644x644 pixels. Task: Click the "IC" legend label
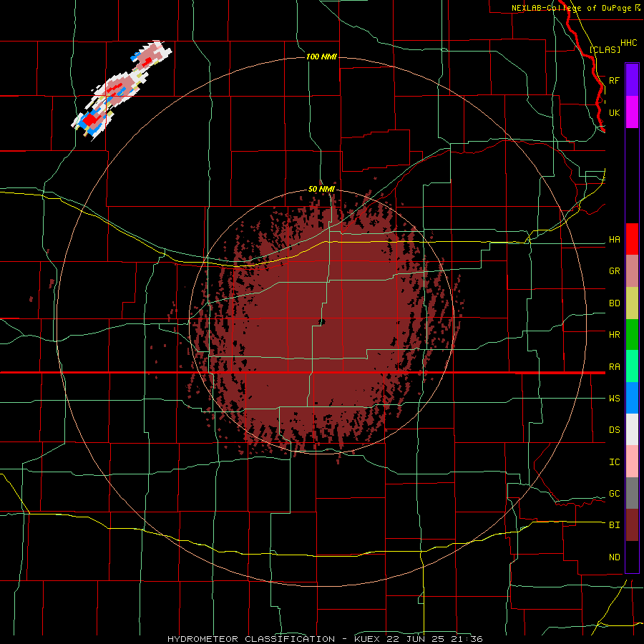pyautogui.click(x=615, y=462)
